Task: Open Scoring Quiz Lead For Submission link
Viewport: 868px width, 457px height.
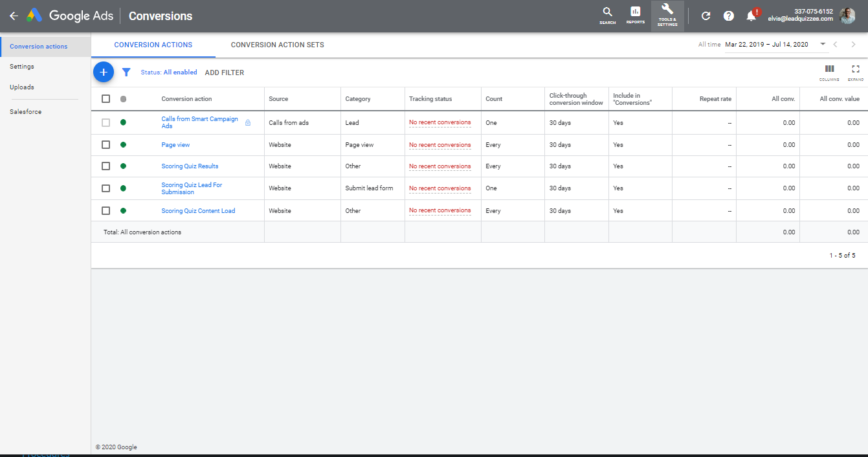Action: pyautogui.click(x=192, y=188)
